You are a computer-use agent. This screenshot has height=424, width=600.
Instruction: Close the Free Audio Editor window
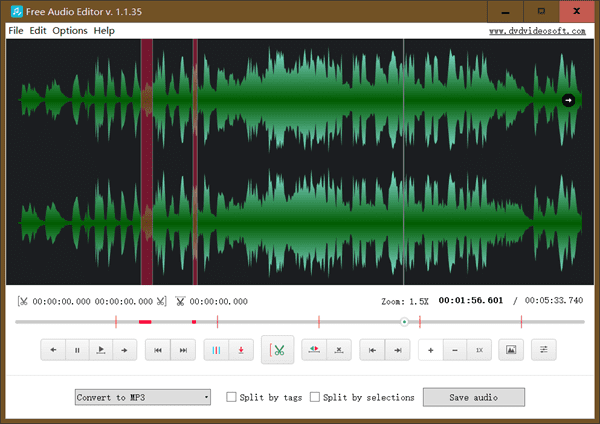click(577, 11)
